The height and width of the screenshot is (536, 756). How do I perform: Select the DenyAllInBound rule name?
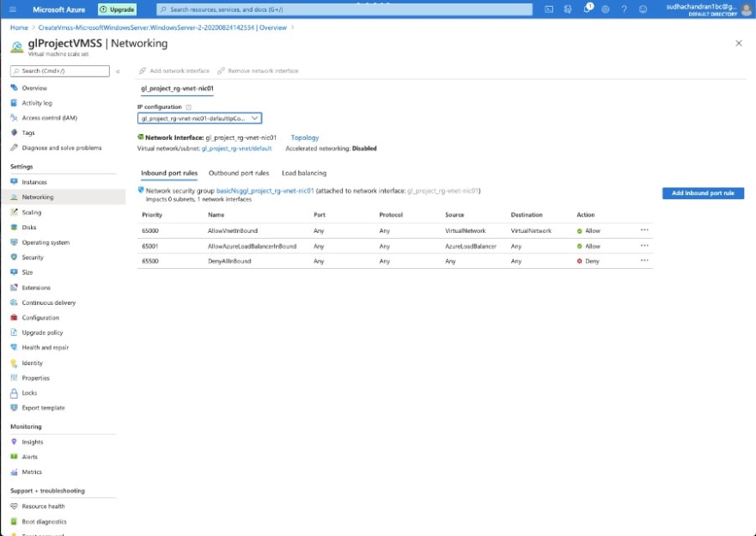click(x=229, y=261)
